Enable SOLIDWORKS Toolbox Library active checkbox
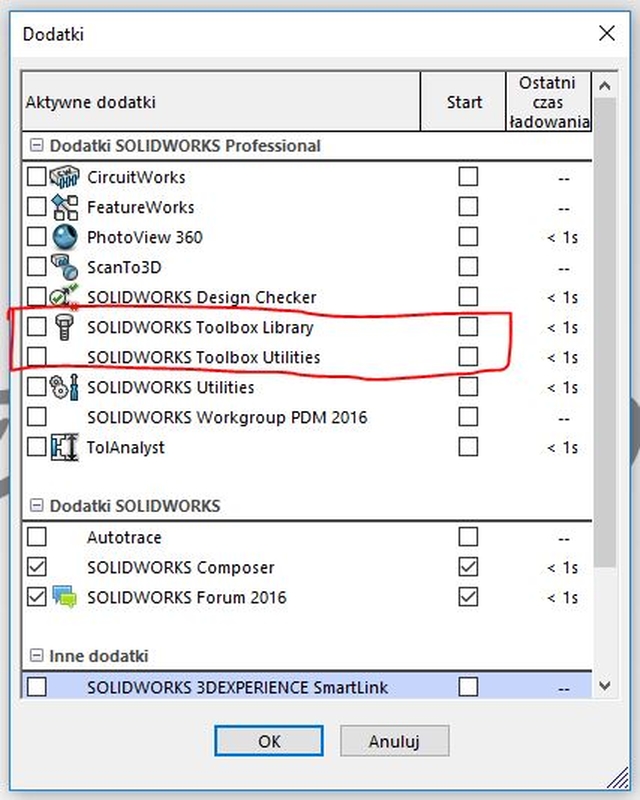The width and height of the screenshot is (640, 800). click(x=36, y=327)
